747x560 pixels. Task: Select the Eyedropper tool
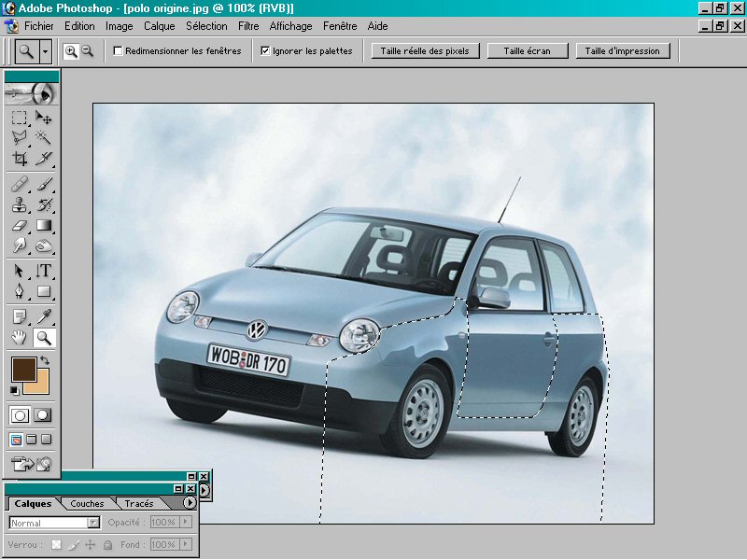pyautogui.click(x=44, y=316)
